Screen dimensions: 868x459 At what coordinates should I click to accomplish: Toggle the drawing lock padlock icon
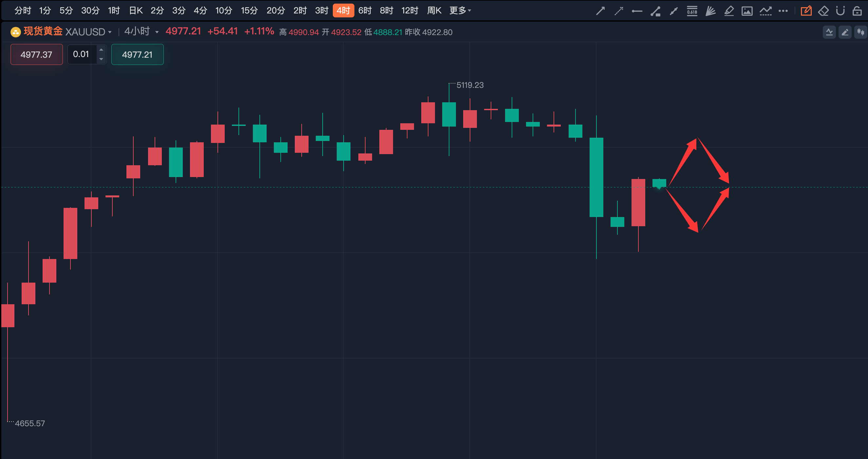[x=857, y=11]
